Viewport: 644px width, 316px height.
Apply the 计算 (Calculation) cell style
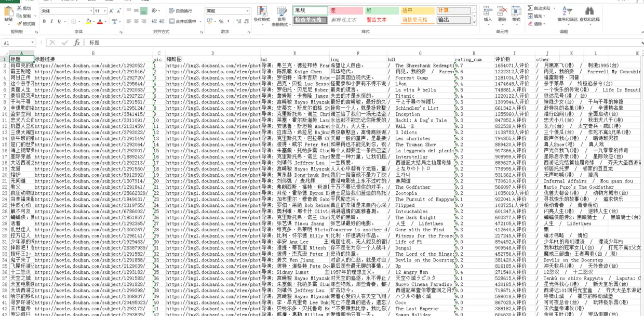tap(453, 10)
